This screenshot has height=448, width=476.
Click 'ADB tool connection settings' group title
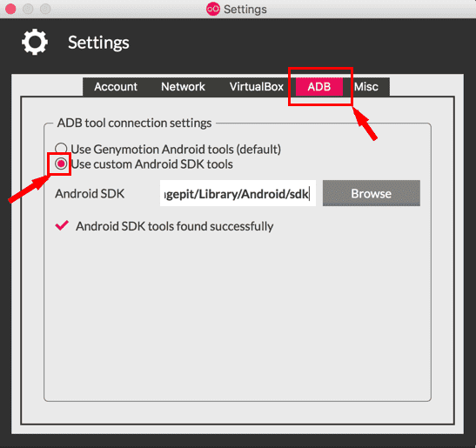tap(135, 123)
